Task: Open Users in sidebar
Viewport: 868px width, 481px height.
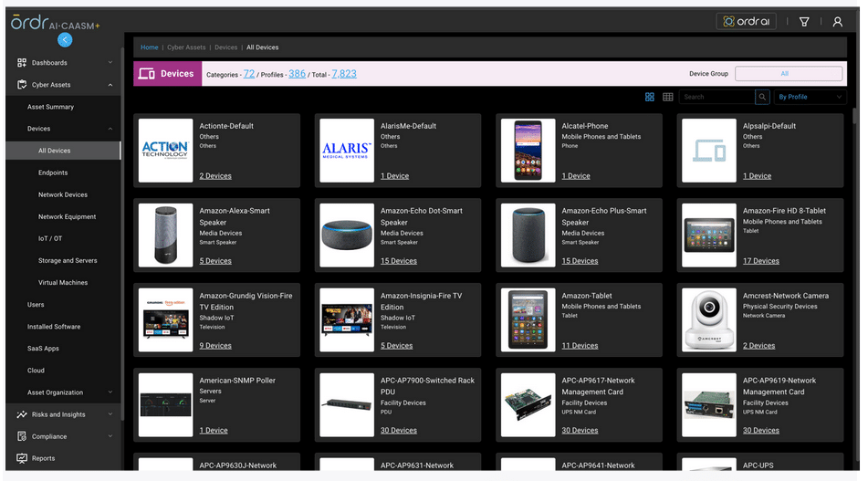Action: click(36, 305)
